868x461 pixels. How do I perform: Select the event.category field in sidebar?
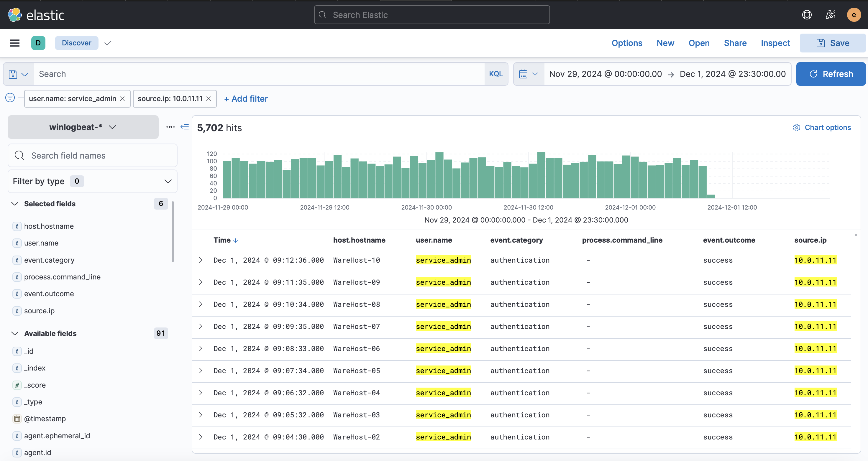pyautogui.click(x=49, y=260)
